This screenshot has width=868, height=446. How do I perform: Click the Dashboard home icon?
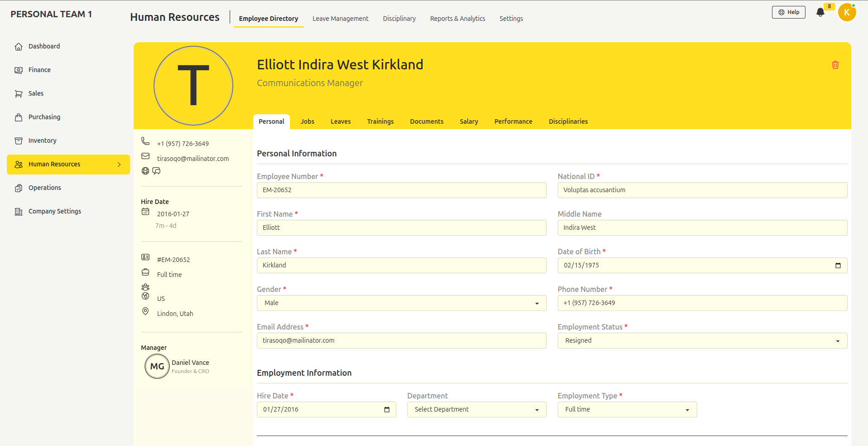19,47
